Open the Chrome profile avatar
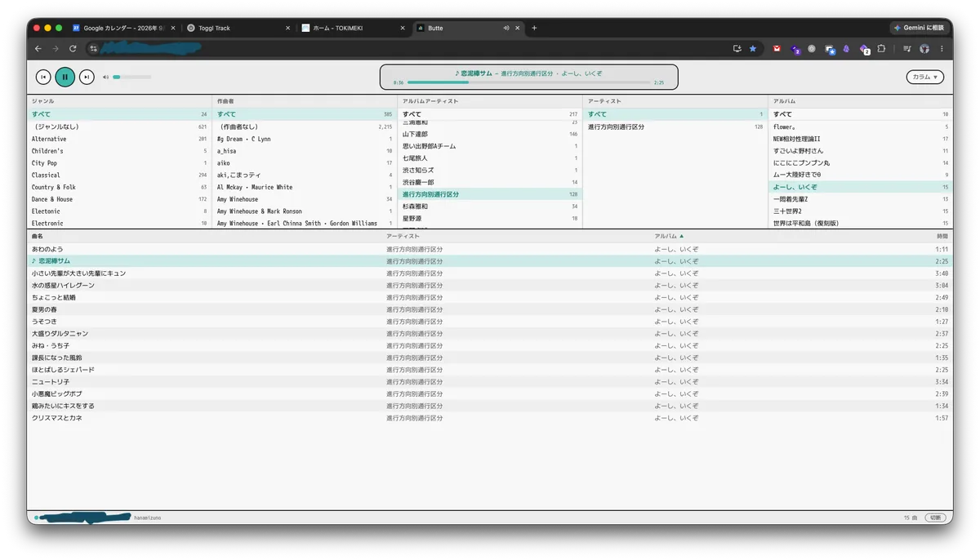 click(924, 49)
